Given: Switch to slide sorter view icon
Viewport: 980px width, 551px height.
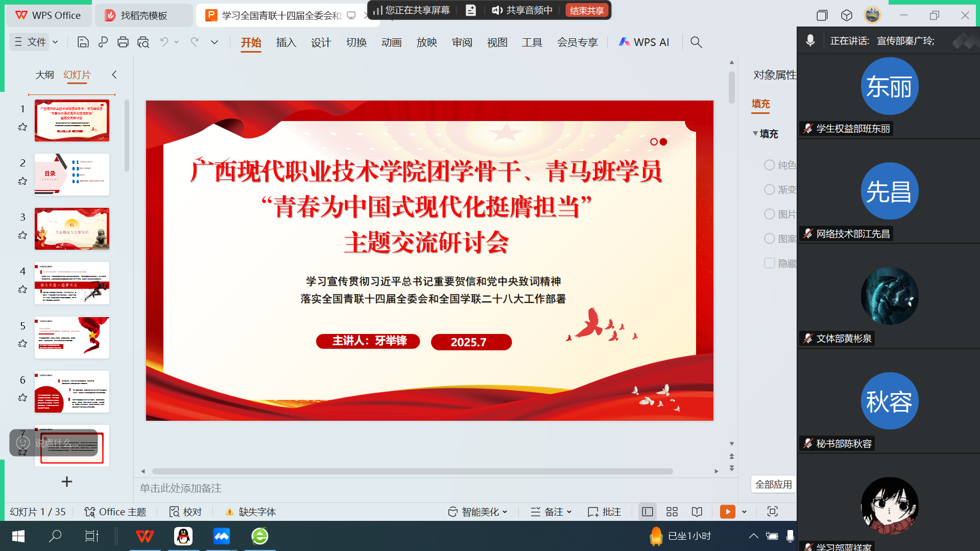Looking at the screenshot, I should pos(672,512).
